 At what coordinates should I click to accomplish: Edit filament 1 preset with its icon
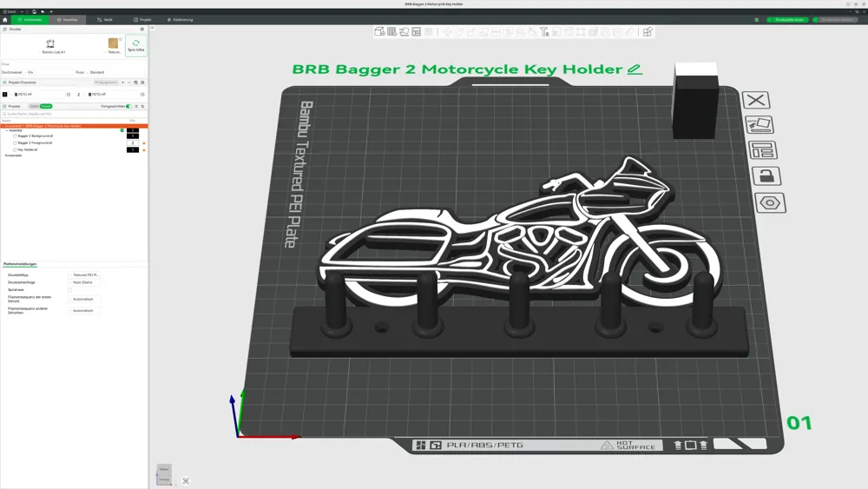click(69, 95)
